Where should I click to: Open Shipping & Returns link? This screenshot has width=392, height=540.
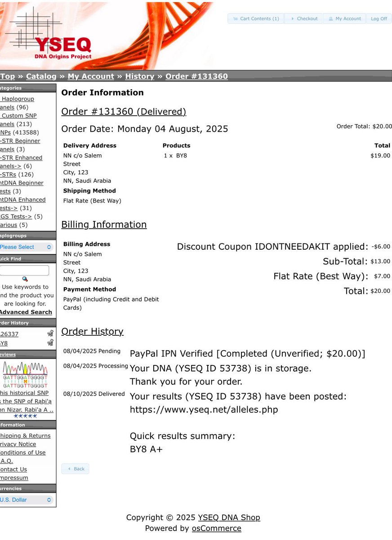25,436
